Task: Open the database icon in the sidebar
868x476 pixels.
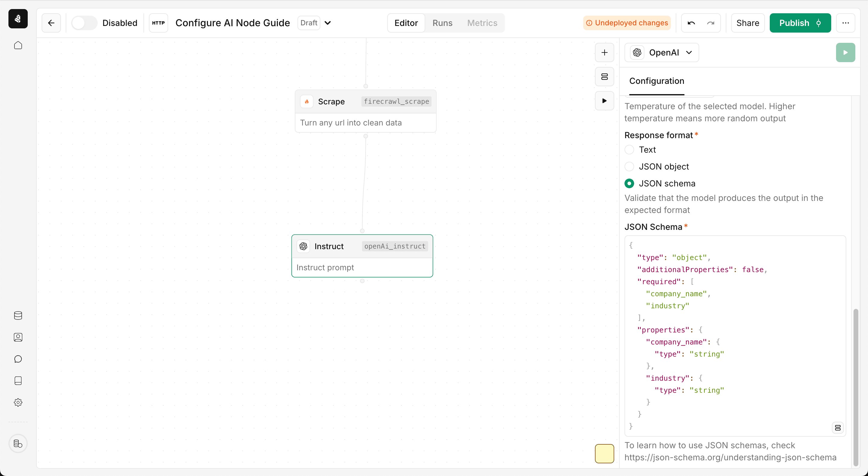Action: [x=18, y=316]
